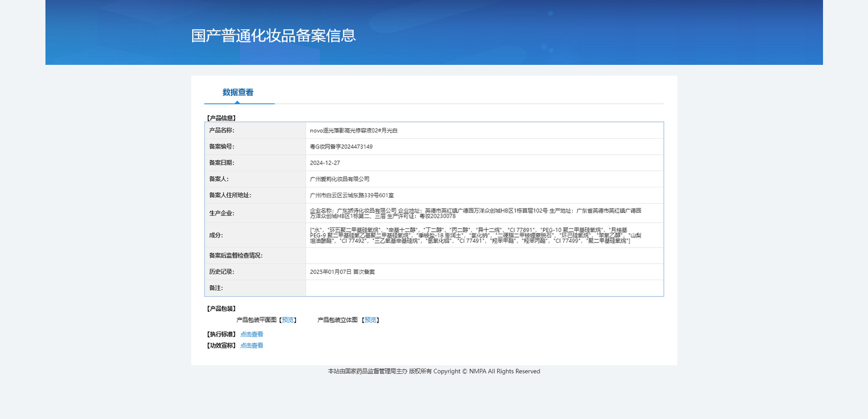Select history entry 2025年01月07日 首次备案

[342, 272]
